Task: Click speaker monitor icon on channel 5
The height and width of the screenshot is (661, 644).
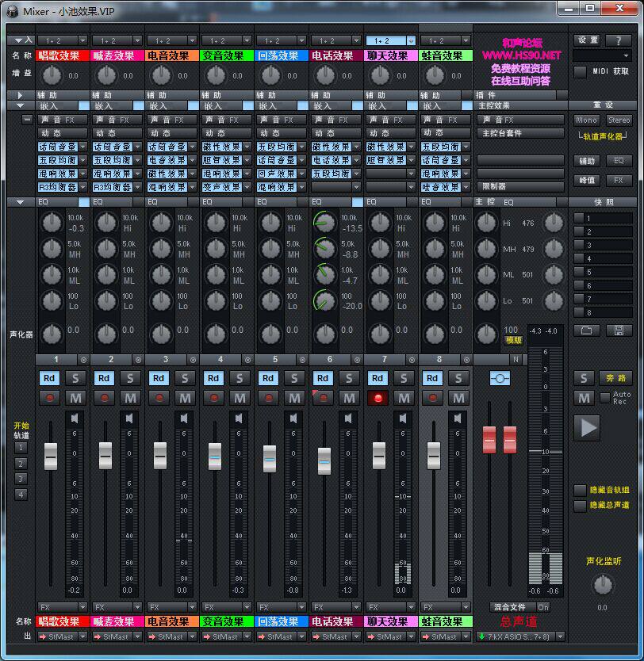Action: (x=293, y=418)
